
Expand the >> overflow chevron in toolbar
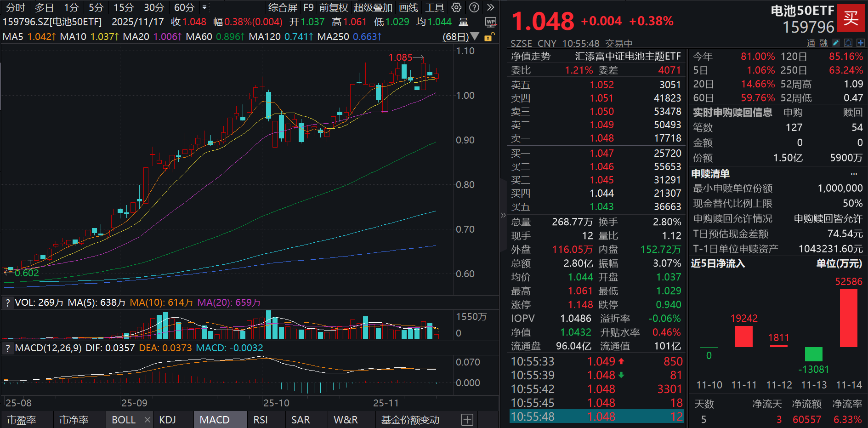[x=490, y=7]
